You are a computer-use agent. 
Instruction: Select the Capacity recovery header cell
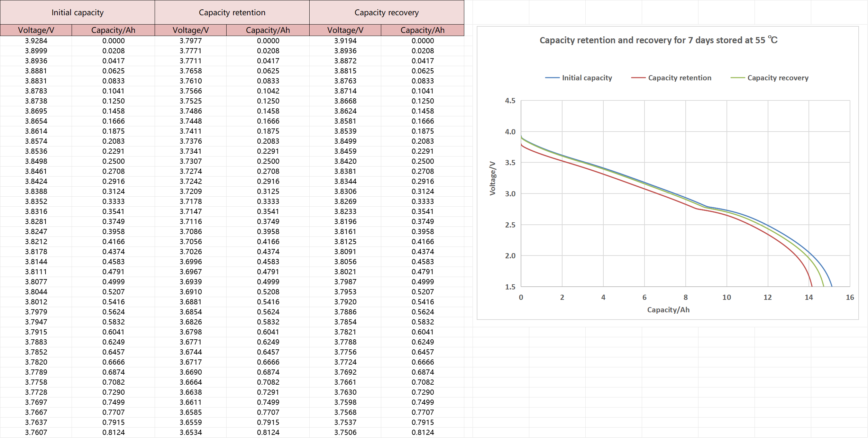point(386,12)
